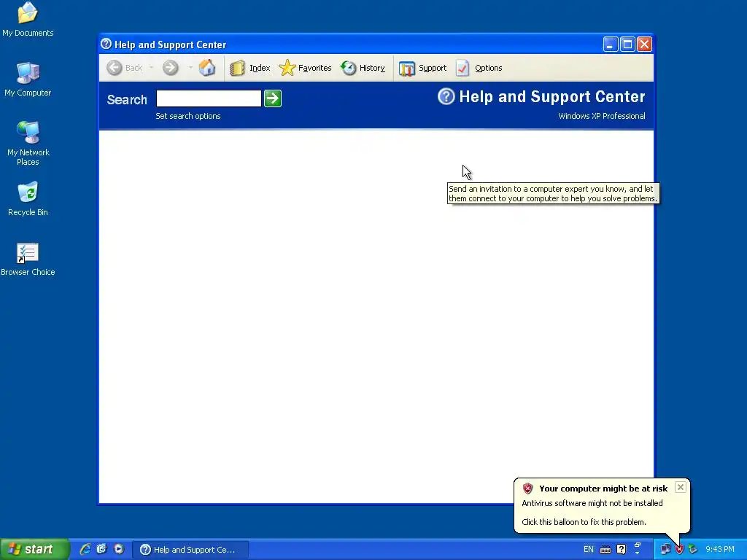
Task: Click the question mark logo in the header
Action: point(446,97)
